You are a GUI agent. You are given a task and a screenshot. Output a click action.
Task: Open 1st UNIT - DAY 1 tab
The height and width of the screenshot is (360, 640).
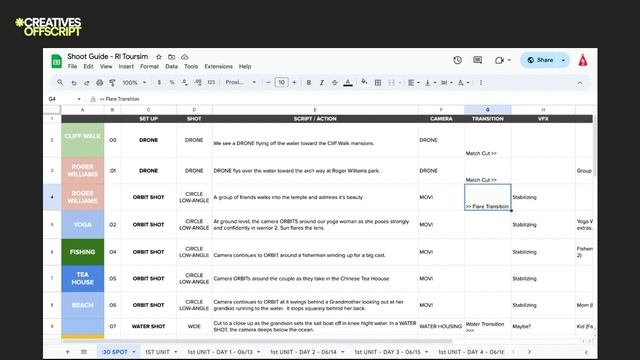[x=223, y=352]
